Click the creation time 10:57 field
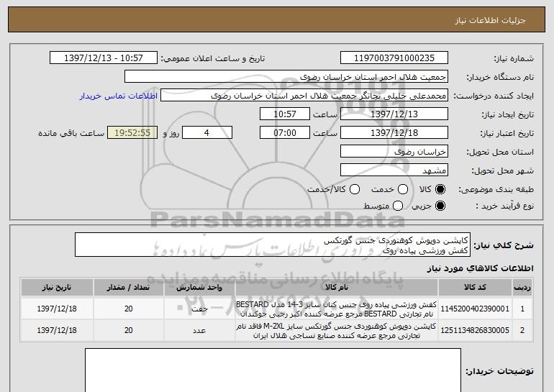The height and width of the screenshot is (392, 554). (x=285, y=114)
